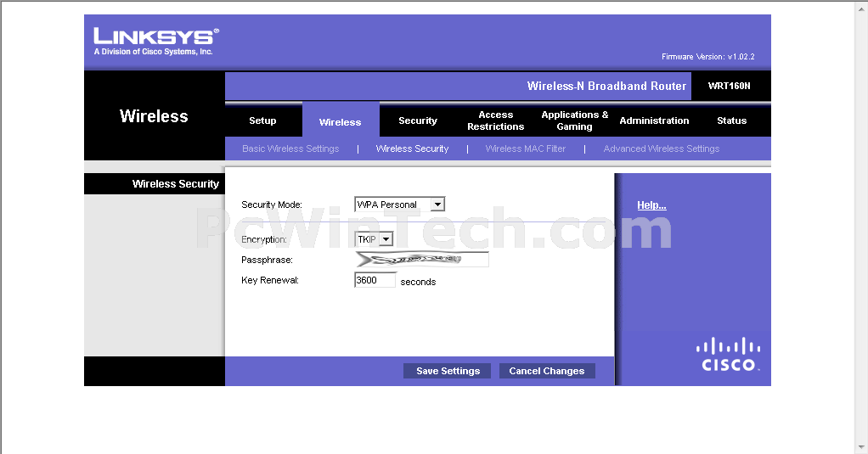Click the Cancel Changes button
The width and height of the screenshot is (868, 454).
click(547, 371)
